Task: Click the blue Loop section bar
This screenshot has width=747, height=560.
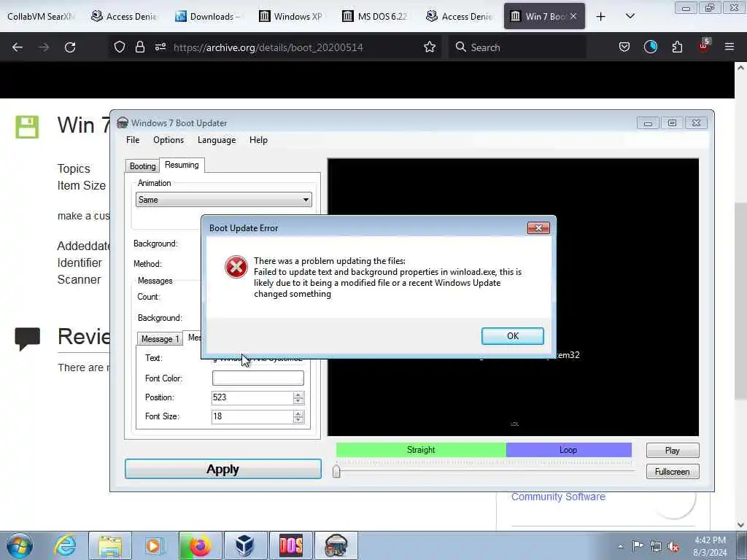Action: pyautogui.click(x=569, y=449)
